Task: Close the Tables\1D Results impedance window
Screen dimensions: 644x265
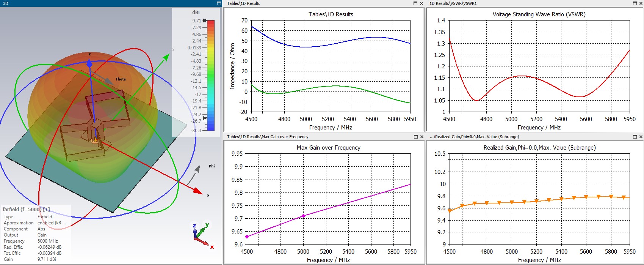Action: [x=421, y=3]
